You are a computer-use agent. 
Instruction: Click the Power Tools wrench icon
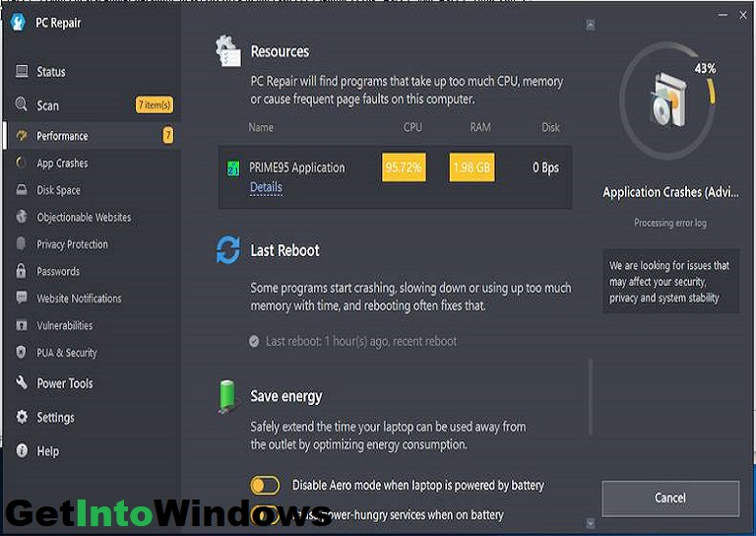(22, 382)
